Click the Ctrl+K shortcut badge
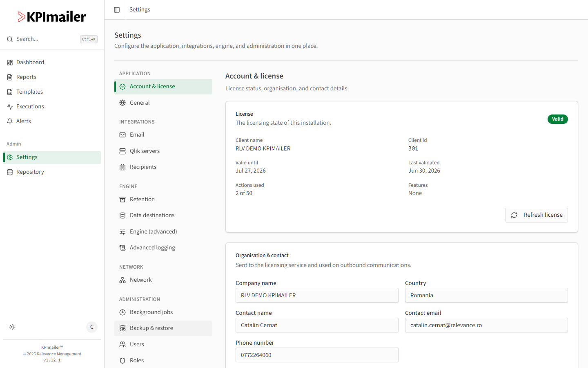This screenshot has width=588, height=368. [89, 39]
